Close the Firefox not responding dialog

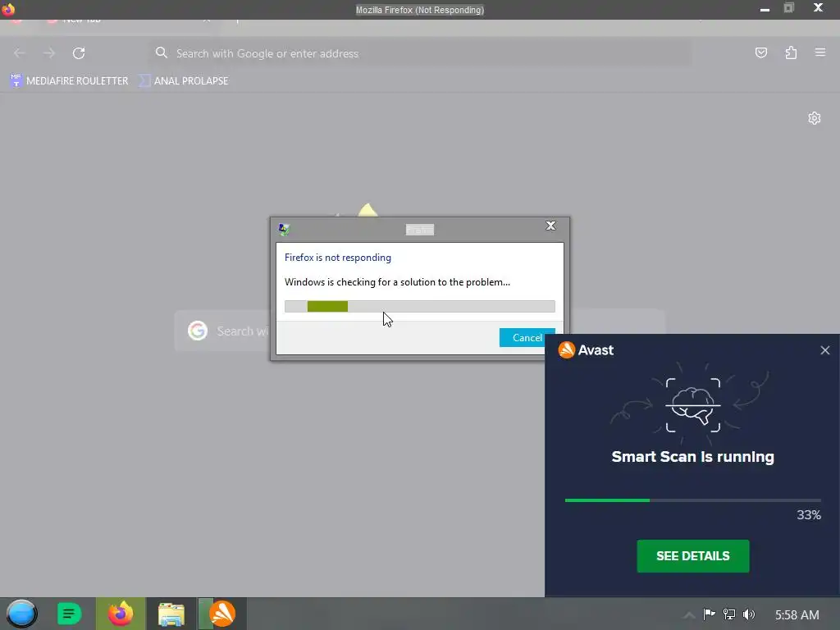click(x=550, y=226)
